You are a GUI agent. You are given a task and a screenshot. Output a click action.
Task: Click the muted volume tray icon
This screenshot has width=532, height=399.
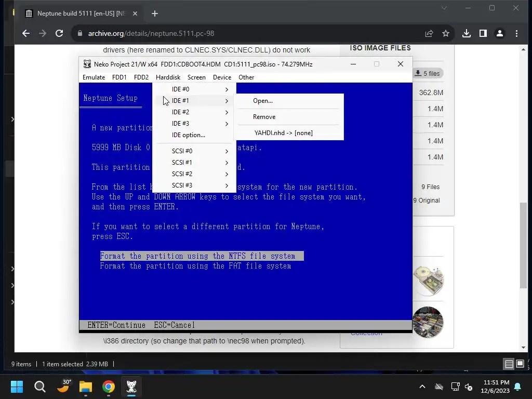[469, 387]
